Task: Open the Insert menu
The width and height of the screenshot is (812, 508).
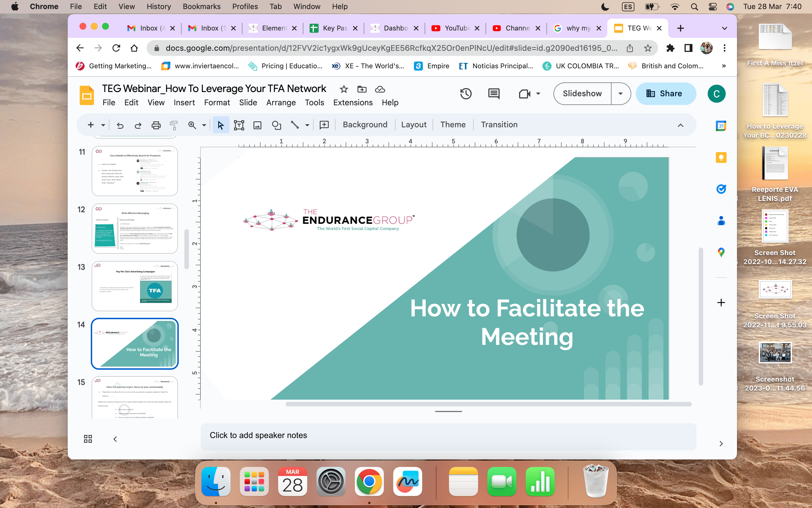Action: click(x=184, y=102)
